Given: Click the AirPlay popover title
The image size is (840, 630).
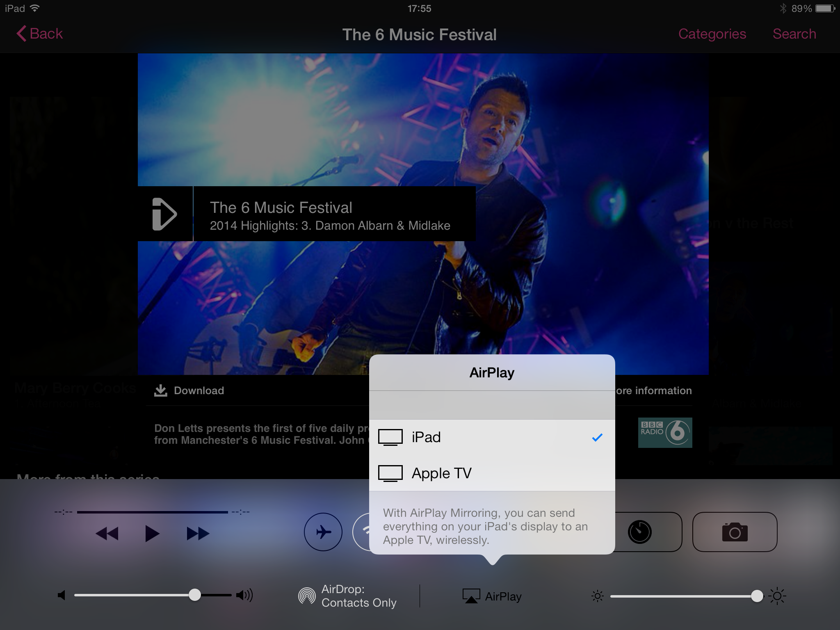Looking at the screenshot, I should (492, 372).
